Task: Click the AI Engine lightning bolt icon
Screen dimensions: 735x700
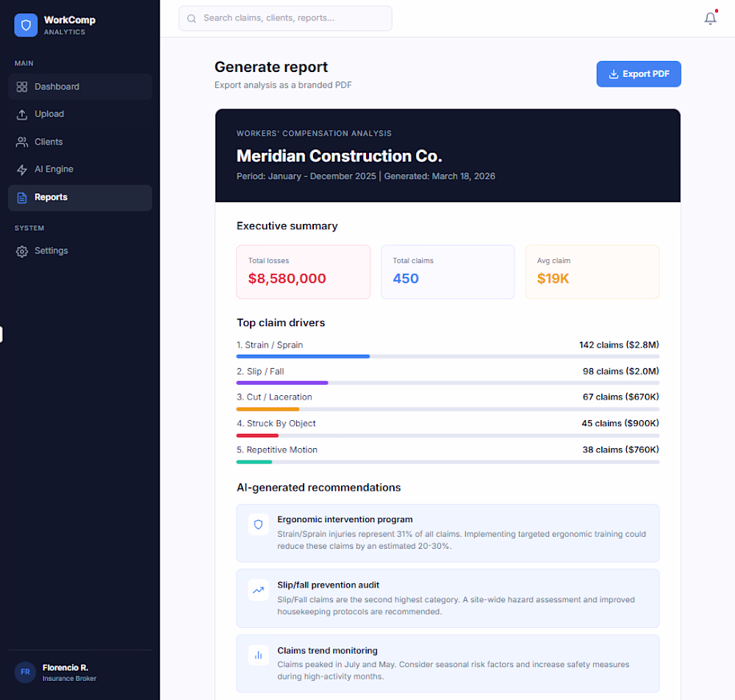Action: (x=21, y=170)
